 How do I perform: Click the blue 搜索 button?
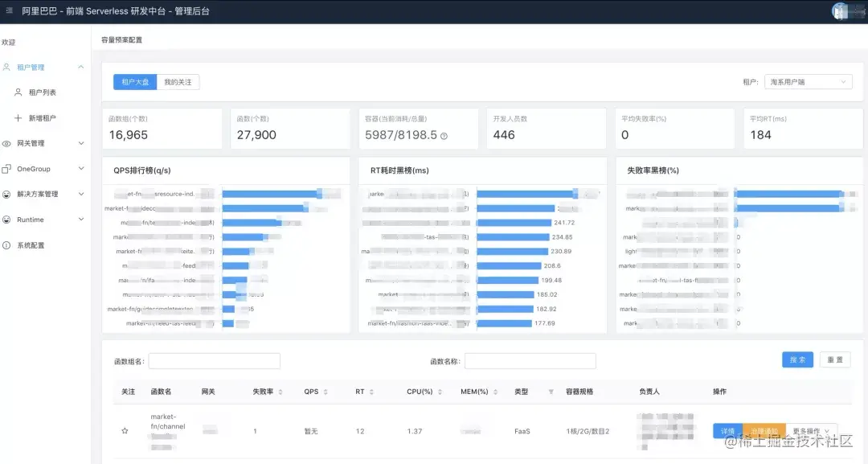(797, 360)
